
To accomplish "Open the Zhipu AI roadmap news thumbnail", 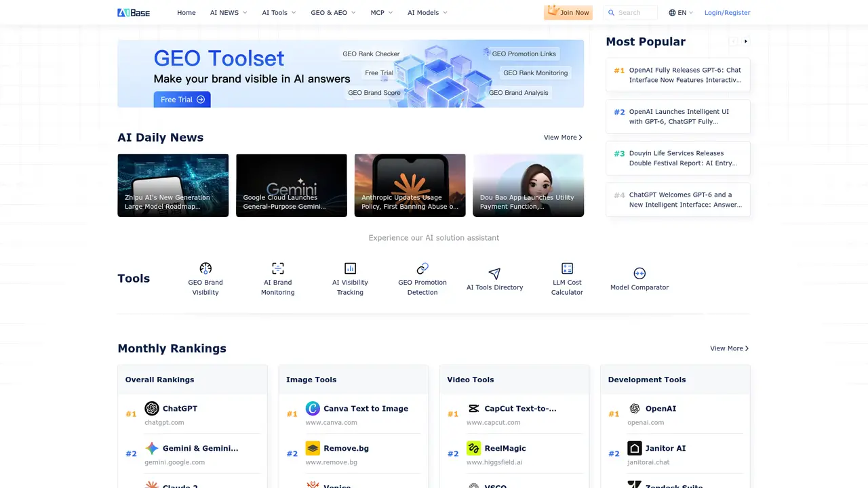I will (173, 185).
